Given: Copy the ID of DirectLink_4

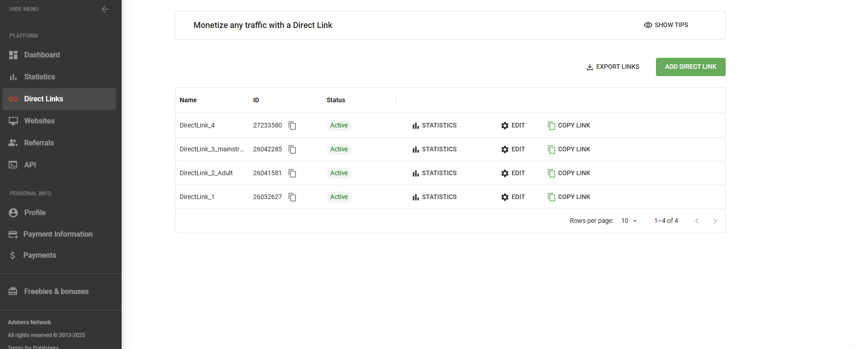Looking at the screenshot, I should pyautogui.click(x=292, y=126).
